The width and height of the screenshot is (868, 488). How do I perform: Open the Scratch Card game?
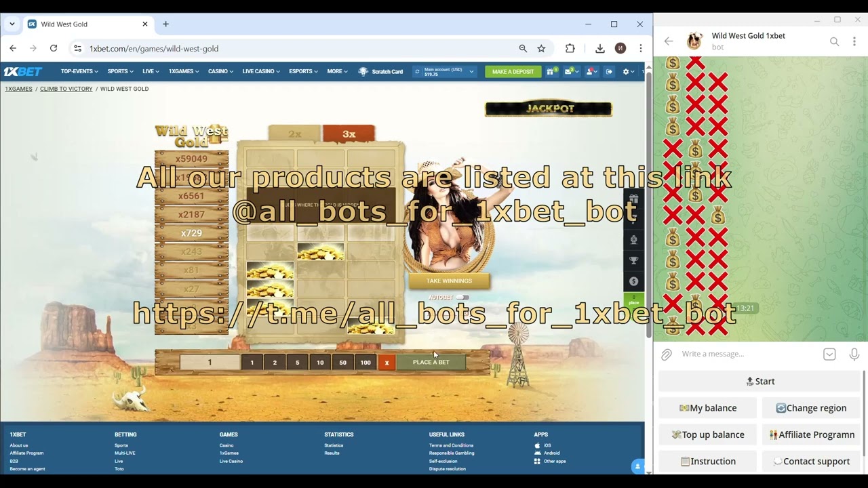tap(380, 71)
